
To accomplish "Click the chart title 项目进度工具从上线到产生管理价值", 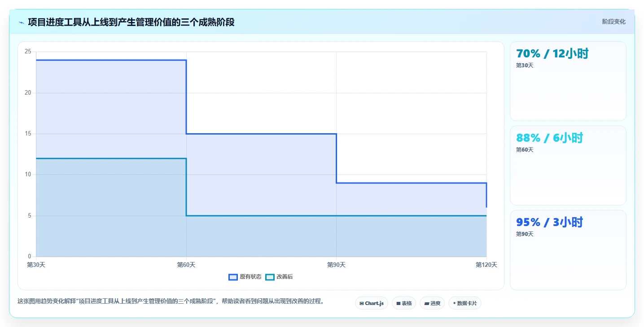I will point(131,22).
